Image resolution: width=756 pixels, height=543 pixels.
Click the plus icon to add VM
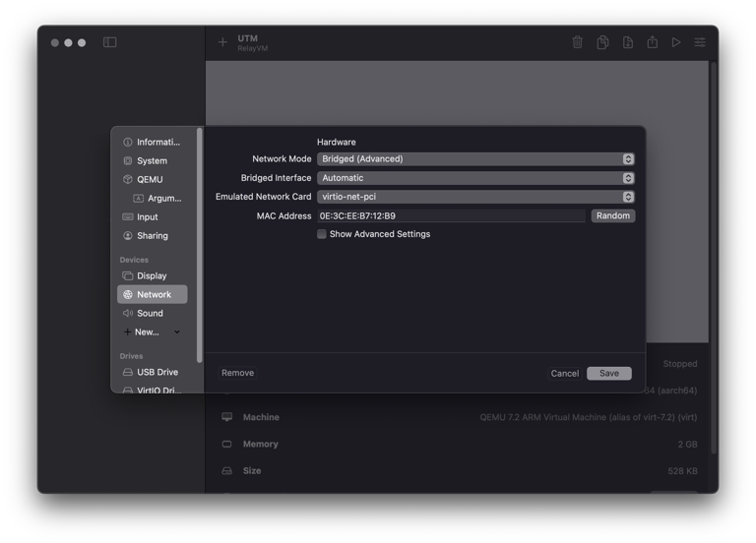pyautogui.click(x=222, y=42)
